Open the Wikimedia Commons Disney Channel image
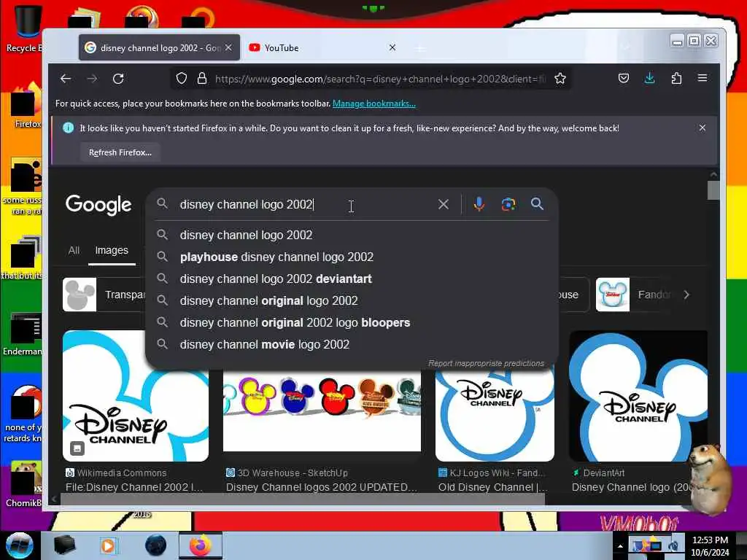The image size is (747, 560). [x=136, y=396]
